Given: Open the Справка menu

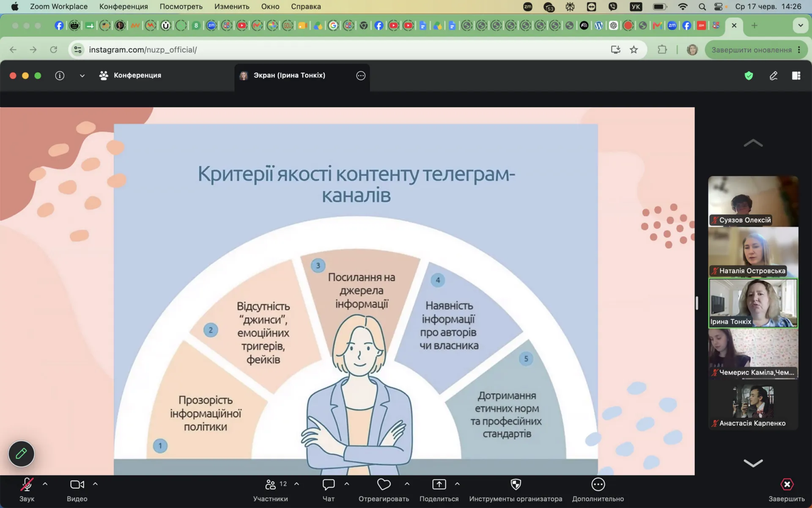Looking at the screenshot, I should (306, 6).
